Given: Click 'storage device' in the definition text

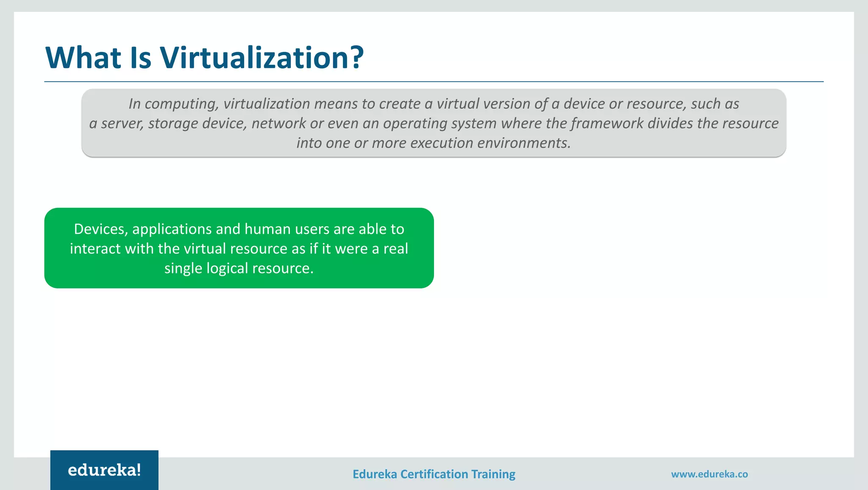Looking at the screenshot, I should (x=197, y=123).
